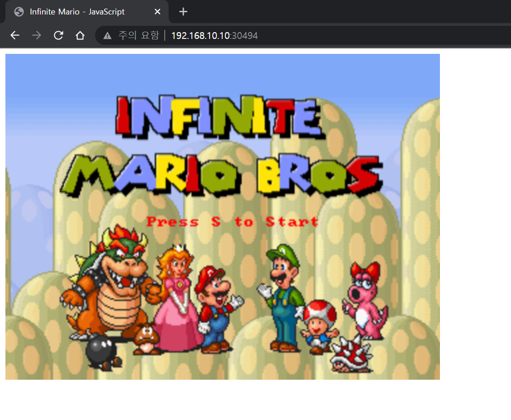Click the INFINITE title logo

pyautogui.click(x=220, y=117)
